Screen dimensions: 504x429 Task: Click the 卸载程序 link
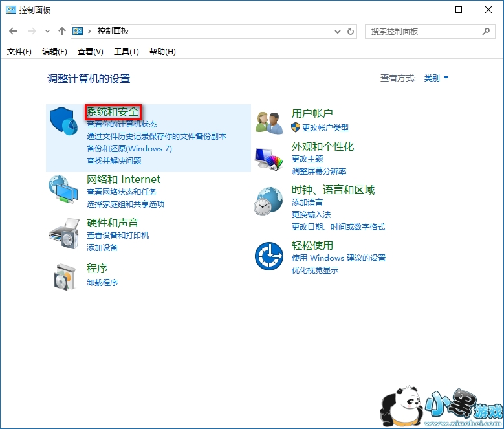coord(102,283)
